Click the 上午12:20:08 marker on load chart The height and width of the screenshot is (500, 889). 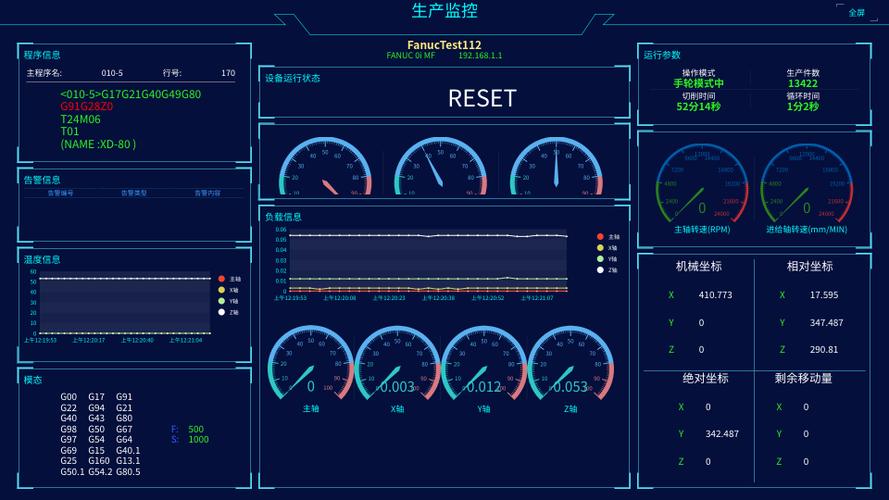point(340,298)
